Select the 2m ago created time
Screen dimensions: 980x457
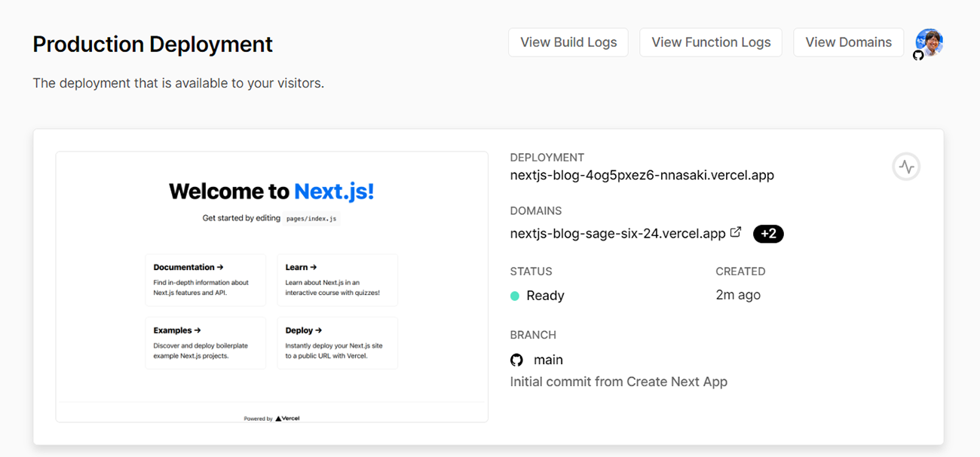(738, 295)
